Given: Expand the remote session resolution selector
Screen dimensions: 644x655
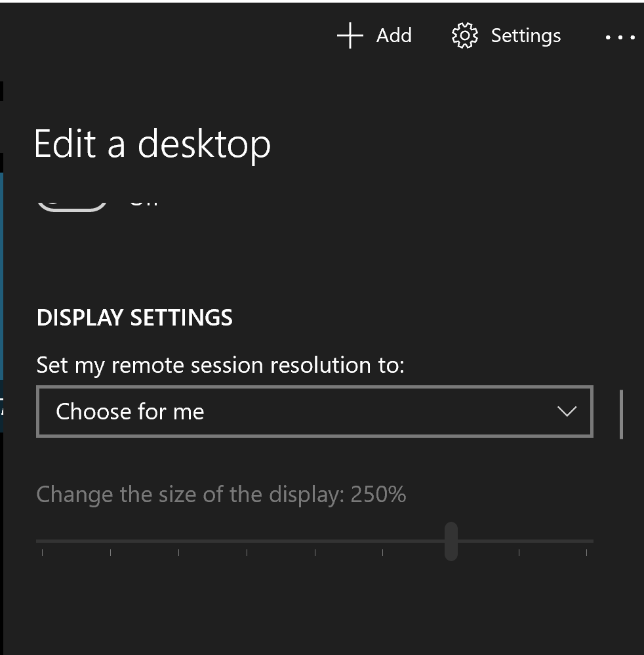Looking at the screenshot, I should pyautogui.click(x=315, y=412).
